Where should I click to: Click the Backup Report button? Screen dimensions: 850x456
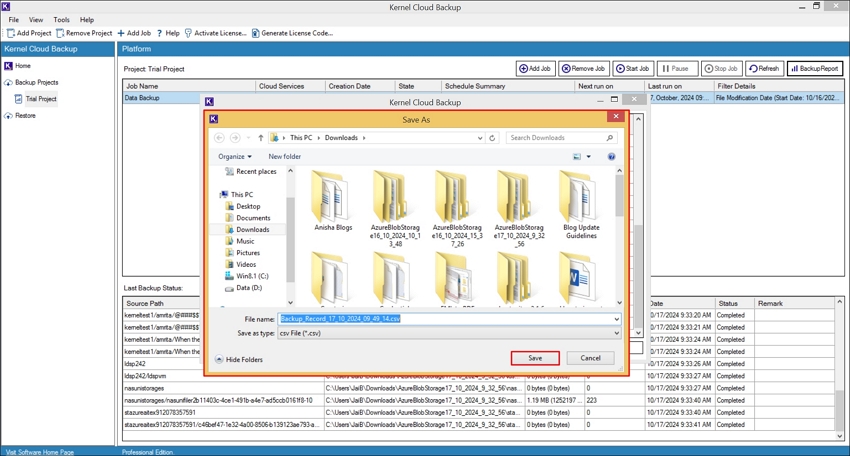[815, 69]
